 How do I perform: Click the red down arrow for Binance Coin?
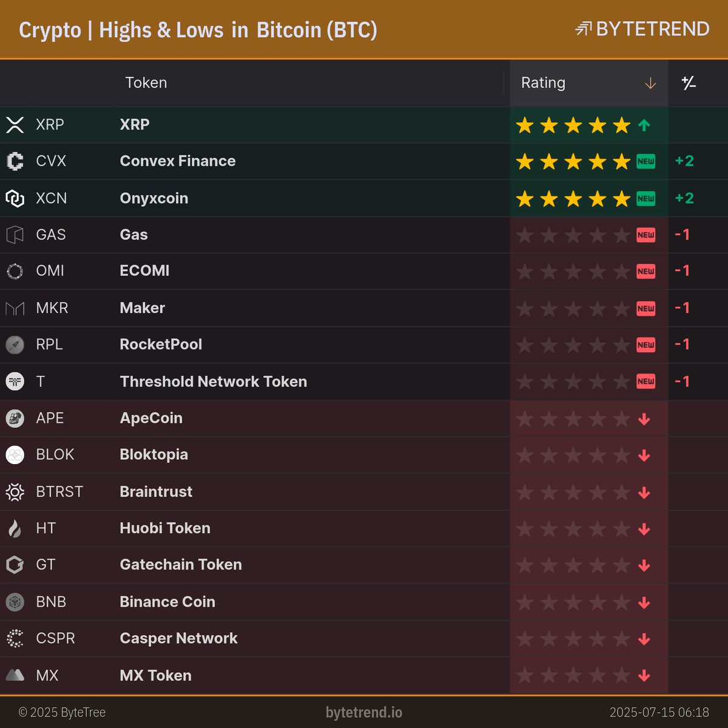click(x=644, y=602)
